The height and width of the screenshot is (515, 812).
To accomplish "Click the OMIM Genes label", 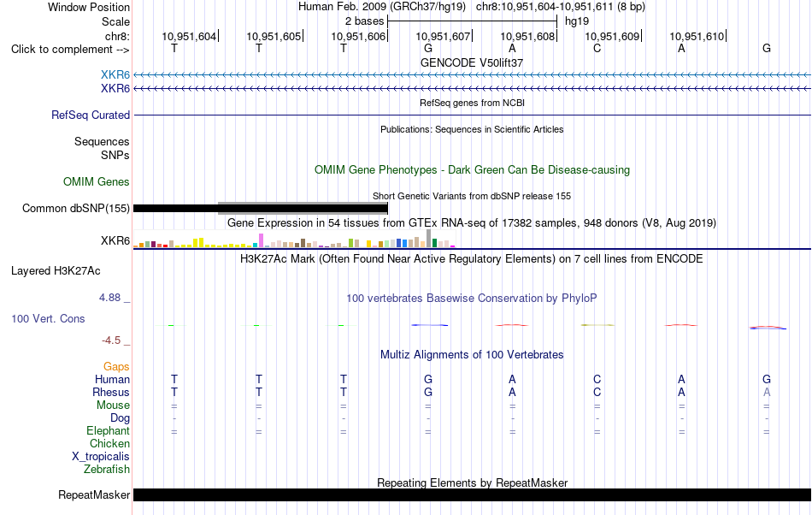I will (97, 182).
